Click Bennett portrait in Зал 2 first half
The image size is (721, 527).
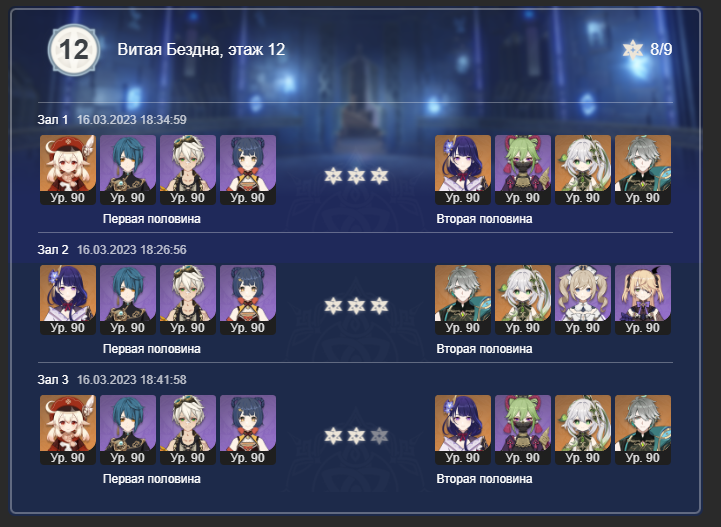coord(188,300)
